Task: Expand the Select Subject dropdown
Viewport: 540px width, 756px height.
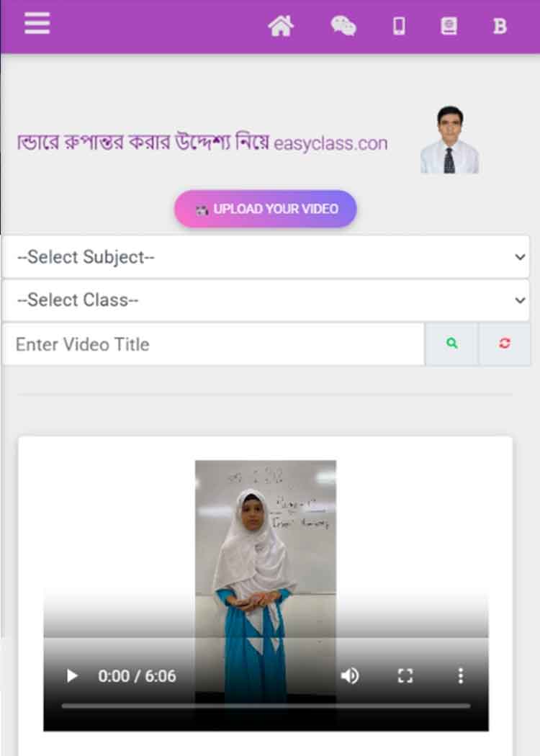Action: pos(266,257)
